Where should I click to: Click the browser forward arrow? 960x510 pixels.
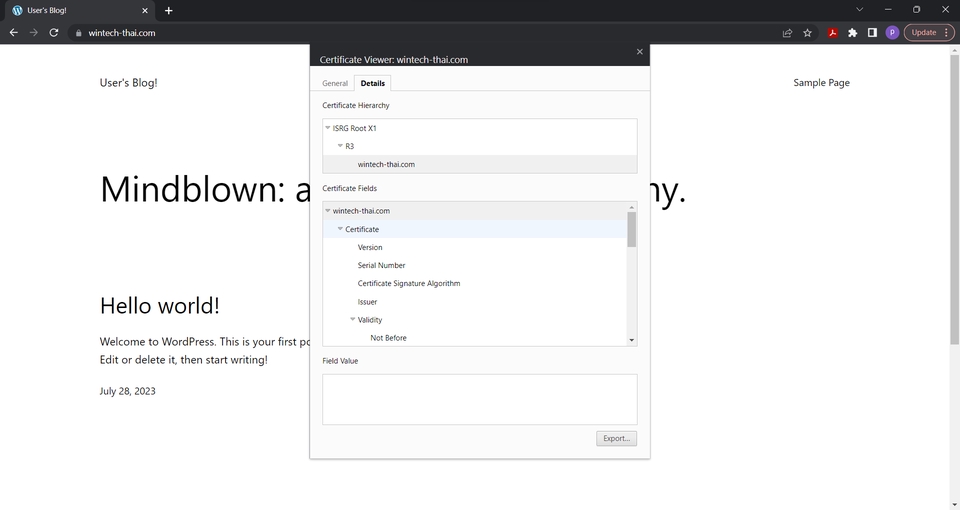coord(34,33)
